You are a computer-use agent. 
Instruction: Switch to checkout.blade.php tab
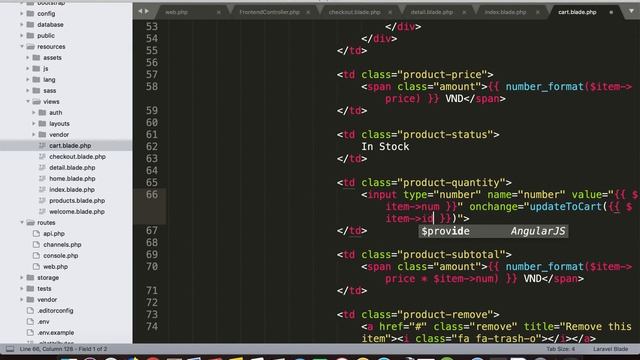pyautogui.click(x=354, y=12)
